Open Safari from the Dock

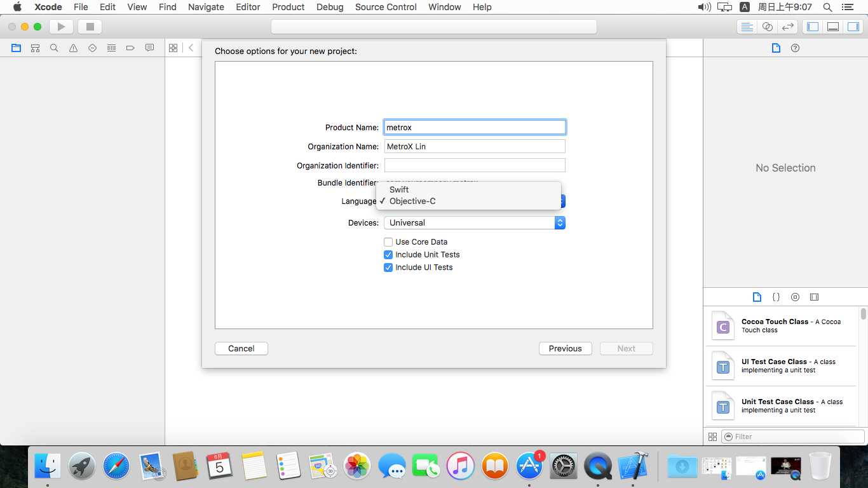pyautogui.click(x=116, y=466)
